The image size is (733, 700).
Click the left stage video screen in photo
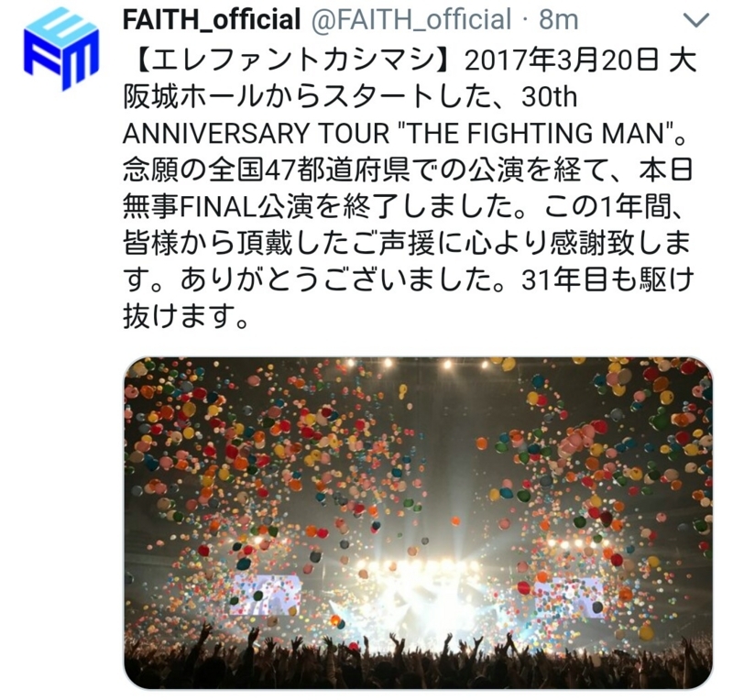(x=263, y=594)
